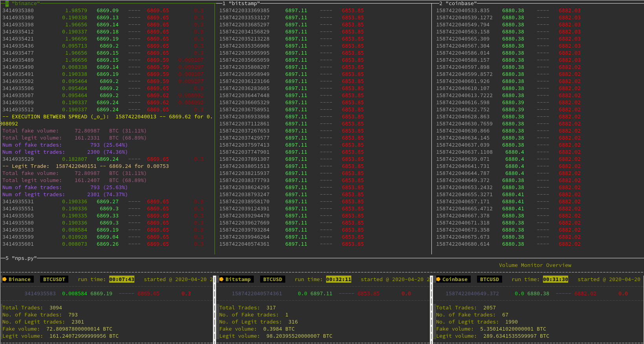644x344 pixels.
Task: Click Binance "No. of Fake trades: 793"
Action: [x=40, y=315]
